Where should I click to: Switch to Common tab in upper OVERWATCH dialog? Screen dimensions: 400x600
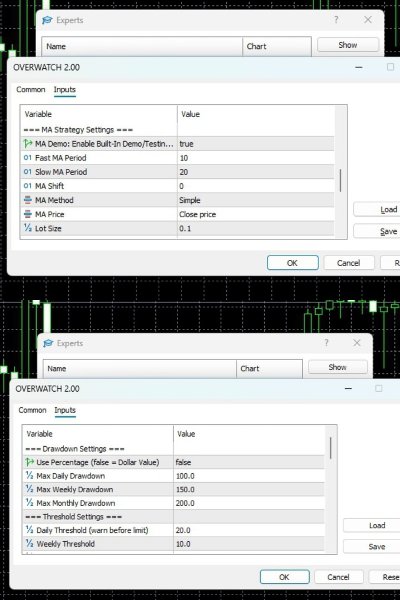click(31, 90)
